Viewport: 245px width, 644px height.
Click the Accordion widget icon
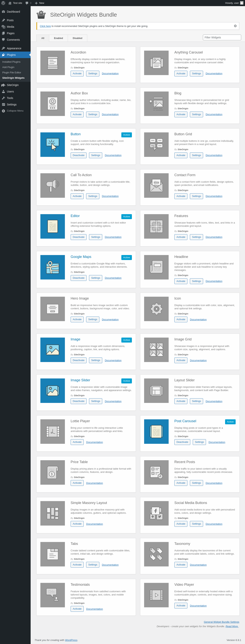(53, 63)
